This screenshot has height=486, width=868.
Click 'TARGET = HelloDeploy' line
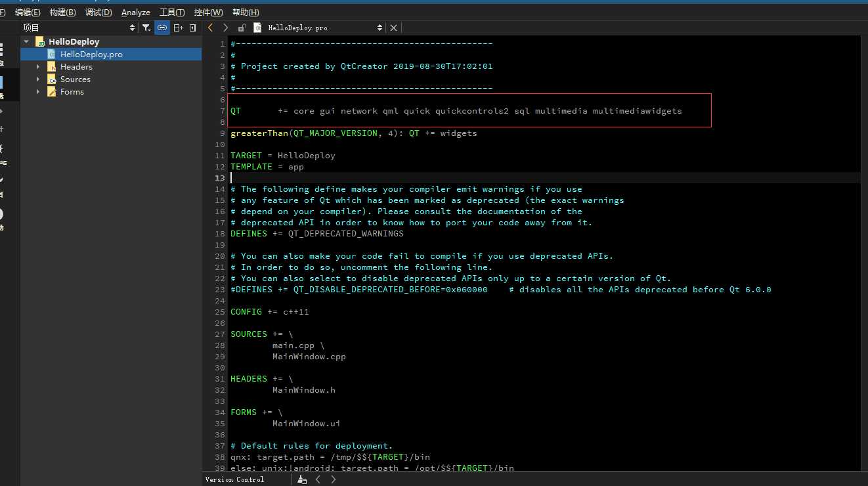coord(283,156)
